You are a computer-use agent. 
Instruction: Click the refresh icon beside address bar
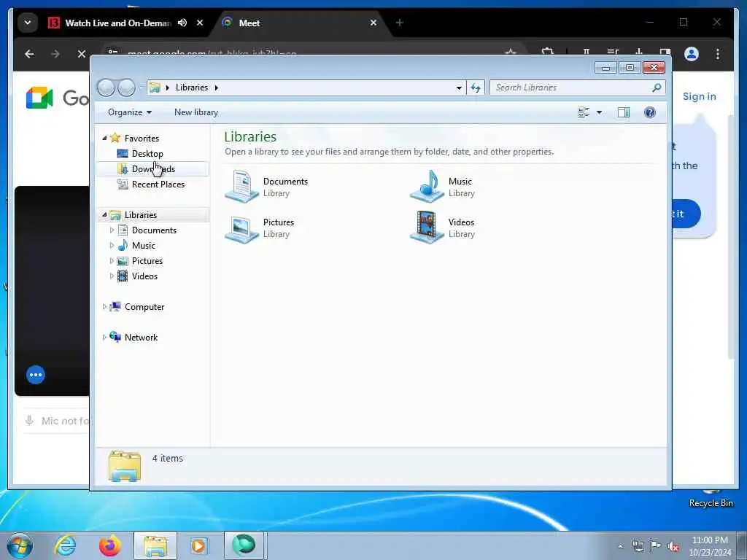[476, 87]
